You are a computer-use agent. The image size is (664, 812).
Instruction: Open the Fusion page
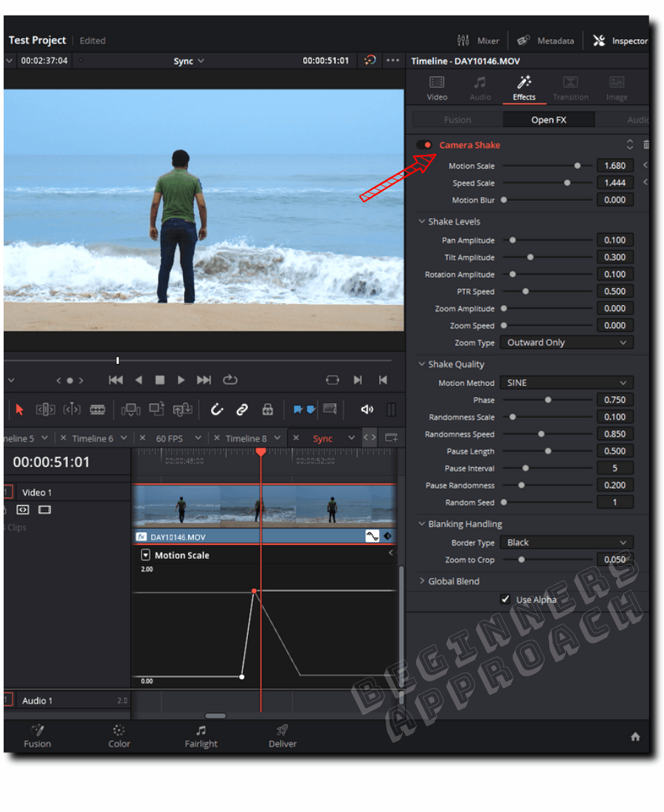pyautogui.click(x=38, y=736)
